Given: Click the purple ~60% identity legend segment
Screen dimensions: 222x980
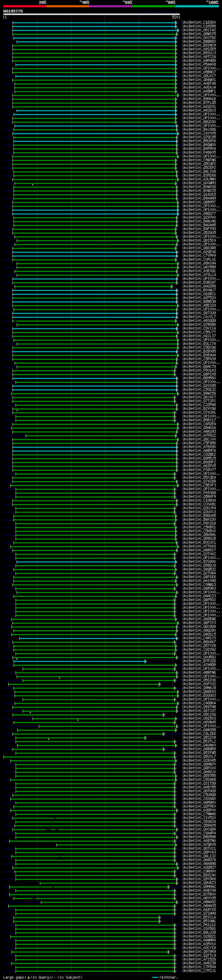Looking at the screenshot, I should [111, 6].
